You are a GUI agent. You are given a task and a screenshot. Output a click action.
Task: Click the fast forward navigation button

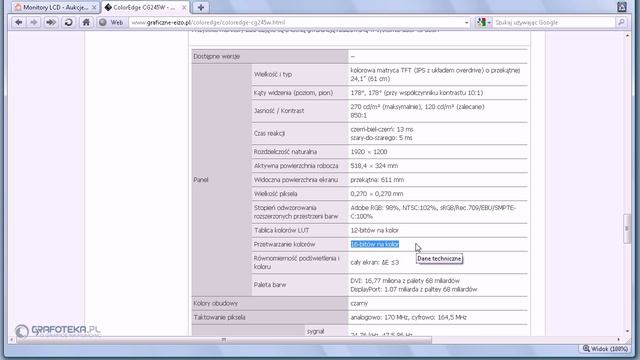click(51, 22)
